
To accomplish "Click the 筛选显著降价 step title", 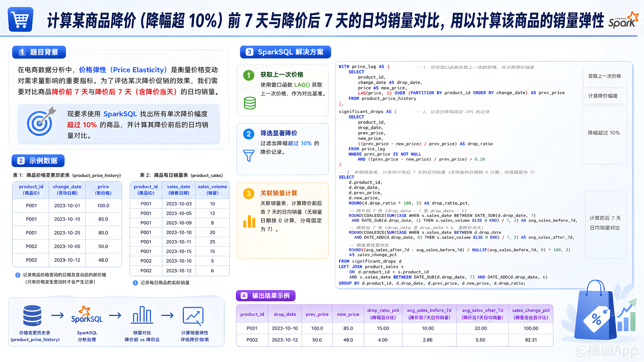I will click(279, 133).
